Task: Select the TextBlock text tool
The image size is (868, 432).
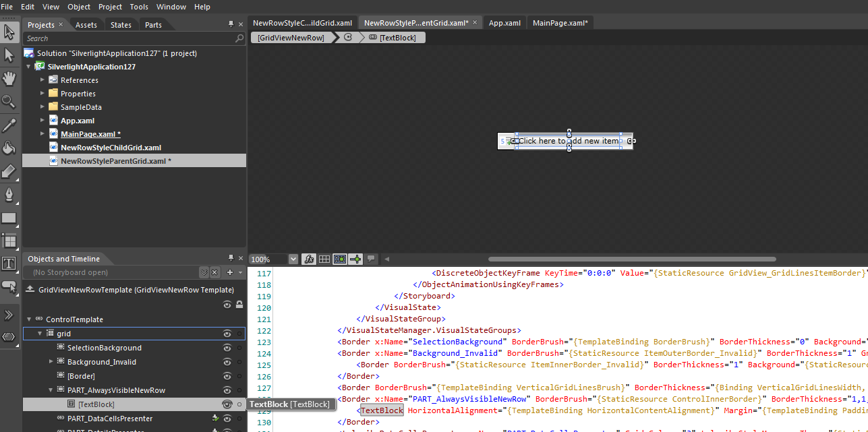Action: [x=9, y=264]
